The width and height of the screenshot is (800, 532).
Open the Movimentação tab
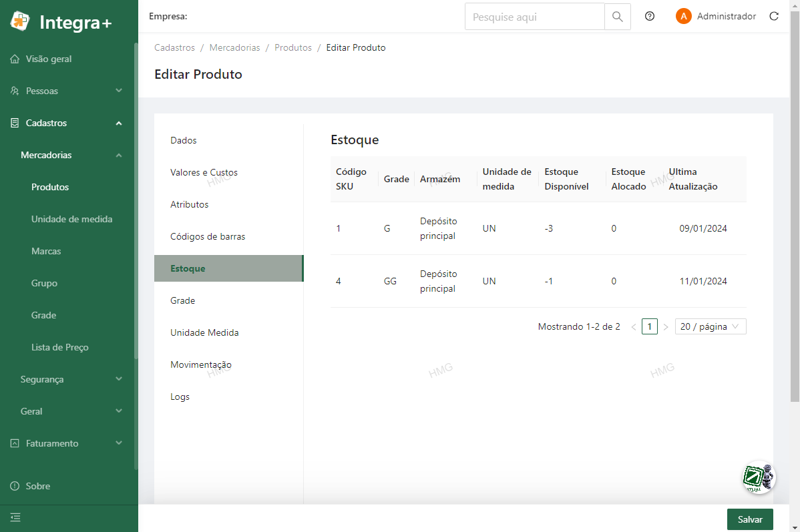pyautogui.click(x=228, y=364)
